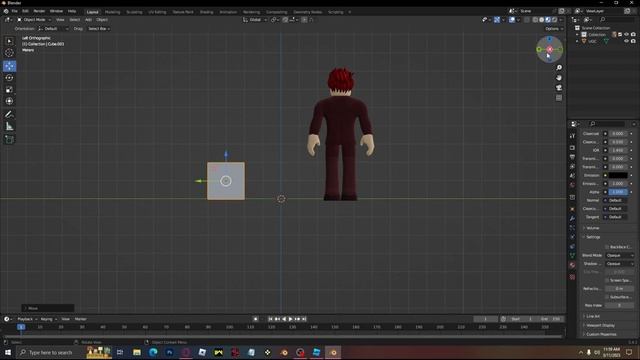Screen dimensions: 640x360
Task: Select the Measure tool
Action: [9, 127]
